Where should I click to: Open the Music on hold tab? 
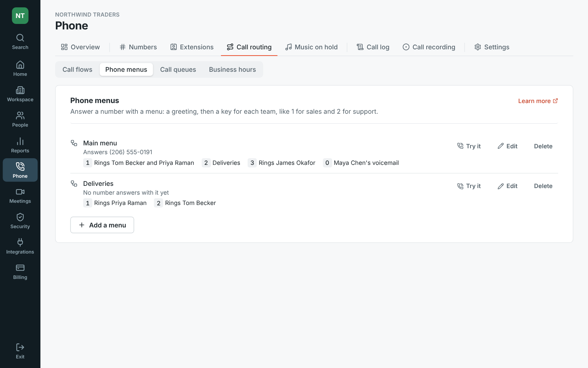[x=311, y=47]
